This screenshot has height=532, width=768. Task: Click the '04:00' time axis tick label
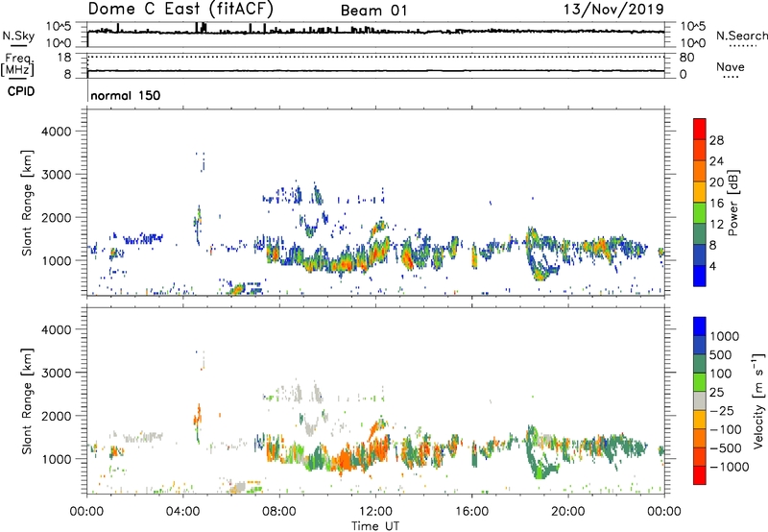(183, 512)
